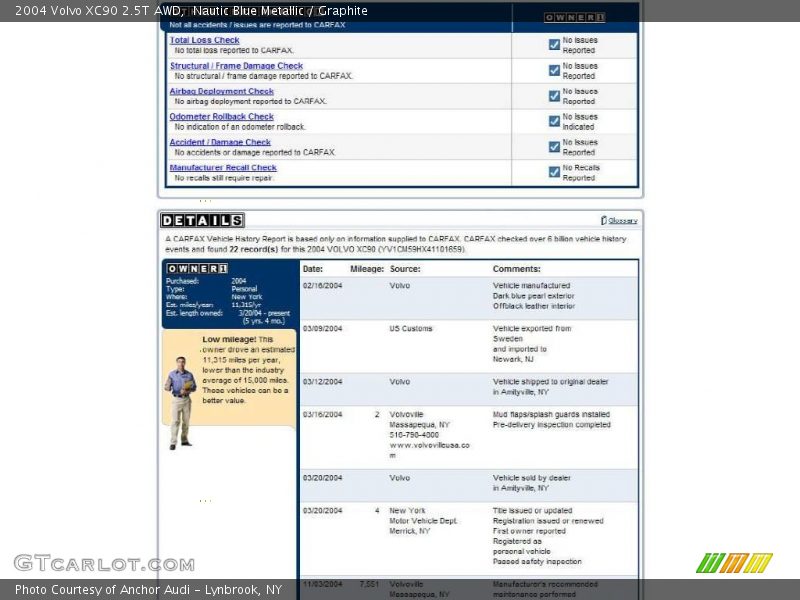Click the '11,315/yr' estimated miles value

246,305
